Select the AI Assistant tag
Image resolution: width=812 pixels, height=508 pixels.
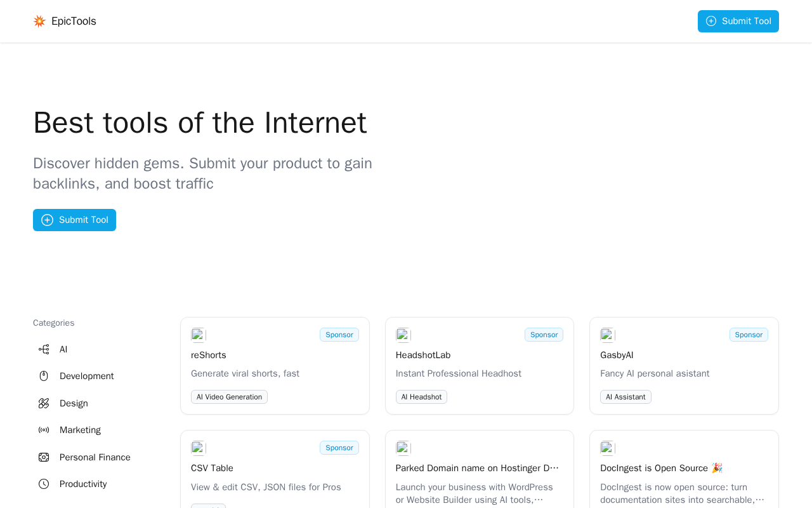pos(625,397)
